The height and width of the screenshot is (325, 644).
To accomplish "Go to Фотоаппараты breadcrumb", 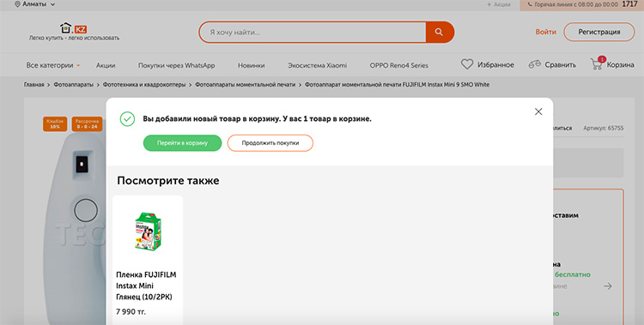I will (x=74, y=85).
